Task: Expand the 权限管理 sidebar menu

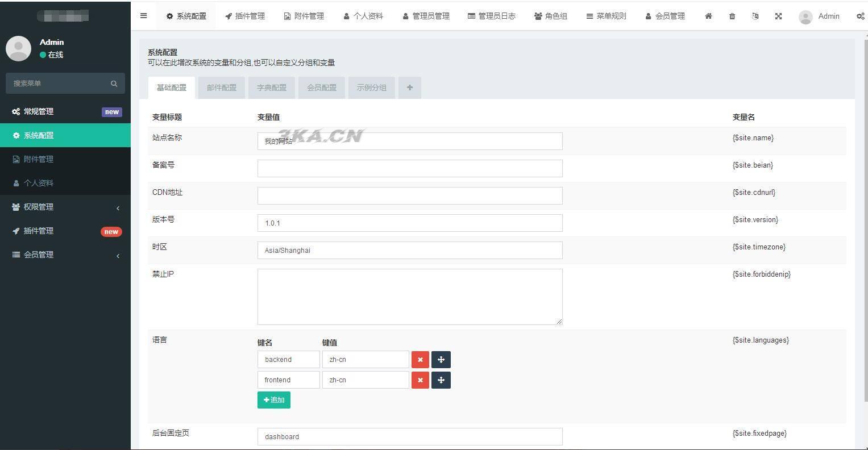Action: click(65, 207)
